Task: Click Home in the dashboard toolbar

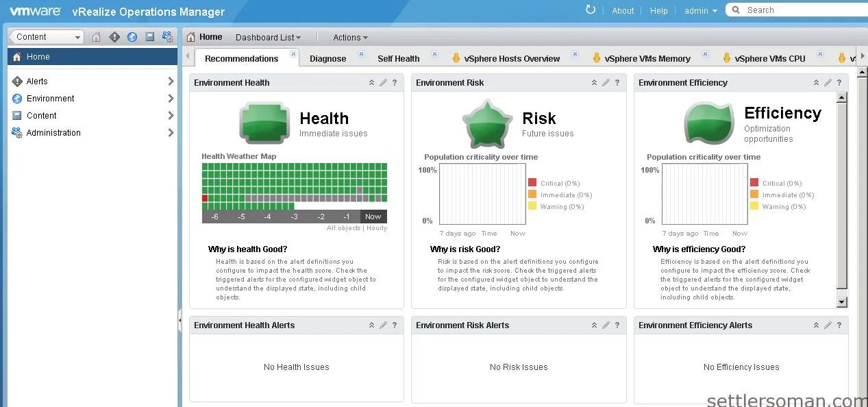Action: point(204,37)
